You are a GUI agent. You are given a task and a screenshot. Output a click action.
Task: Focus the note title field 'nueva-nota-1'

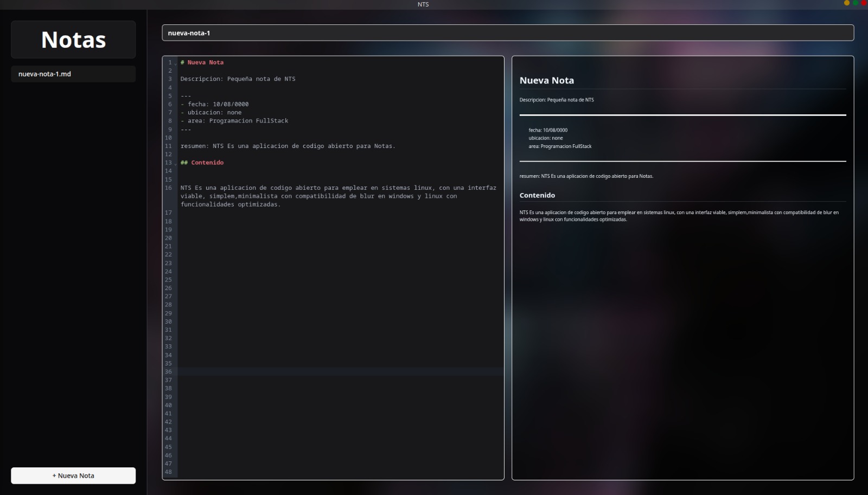pos(508,33)
